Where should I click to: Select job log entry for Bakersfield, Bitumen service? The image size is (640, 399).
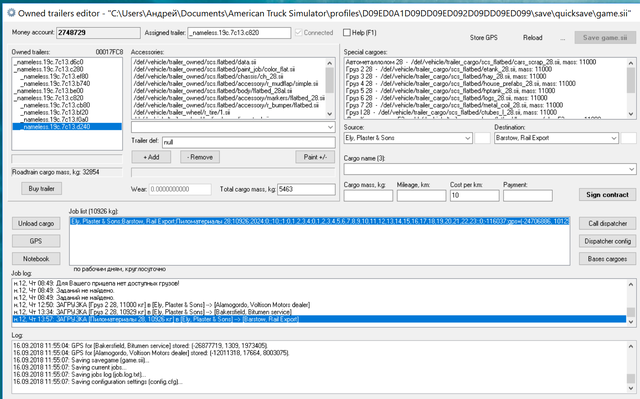click(319, 312)
